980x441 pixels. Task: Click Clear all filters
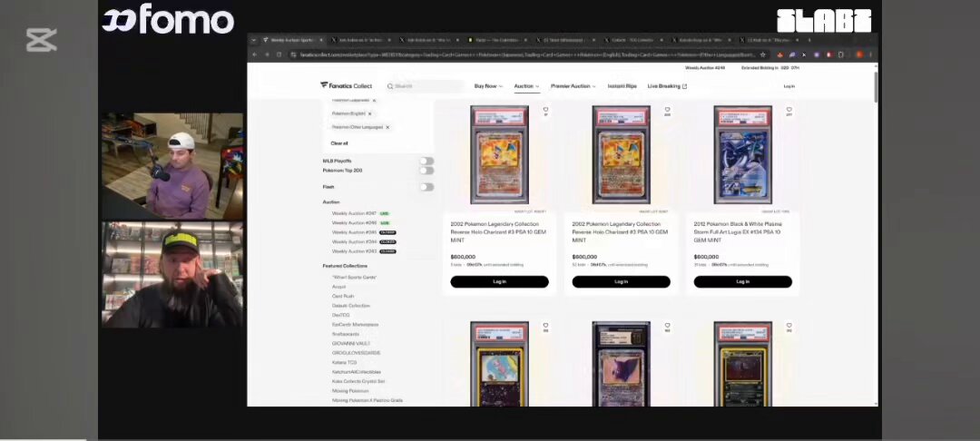point(339,143)
